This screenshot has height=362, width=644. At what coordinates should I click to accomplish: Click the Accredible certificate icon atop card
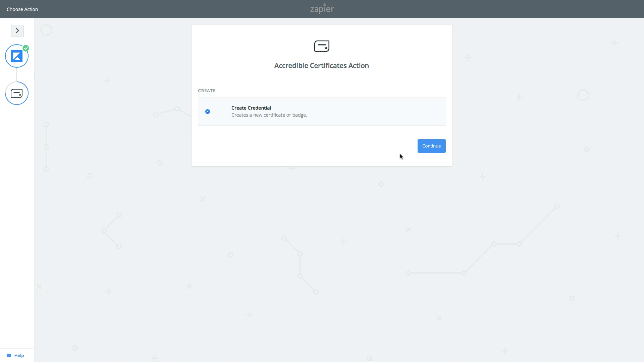[322, 46]
